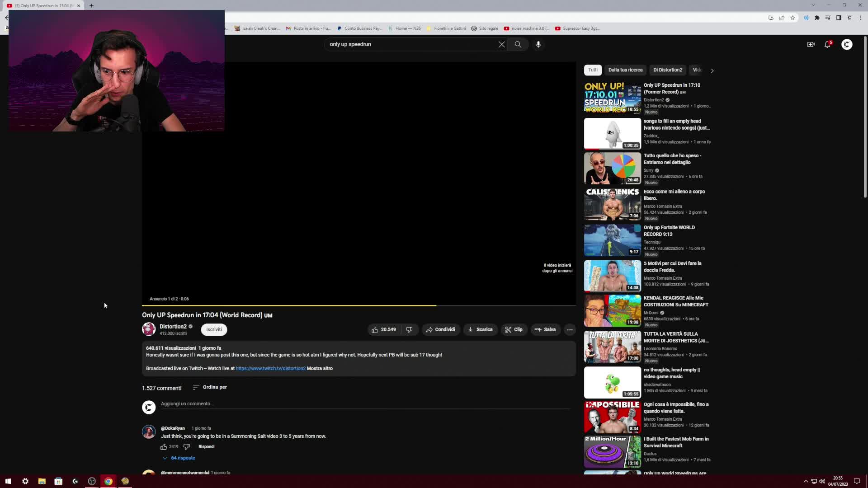This screenshot has height=488, width=868.
Task: Open Distortion2 channel name link
Action: pyautogui.click(x=173, y=327)
